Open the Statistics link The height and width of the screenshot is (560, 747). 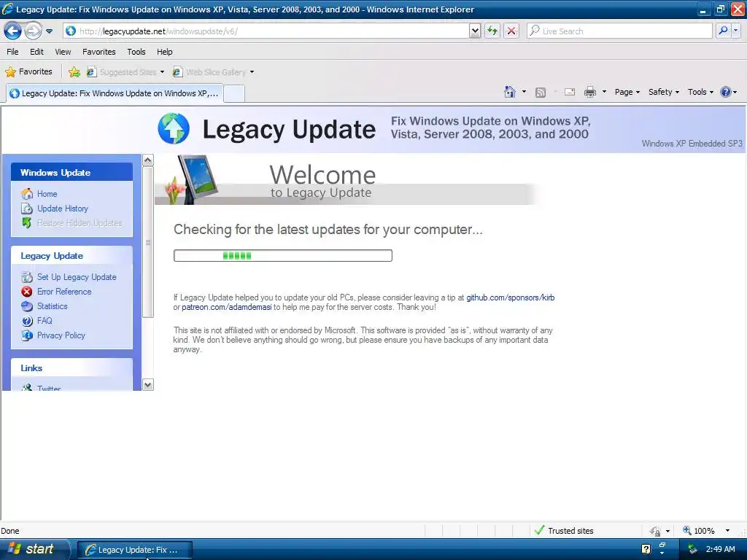tap(53, 306)
